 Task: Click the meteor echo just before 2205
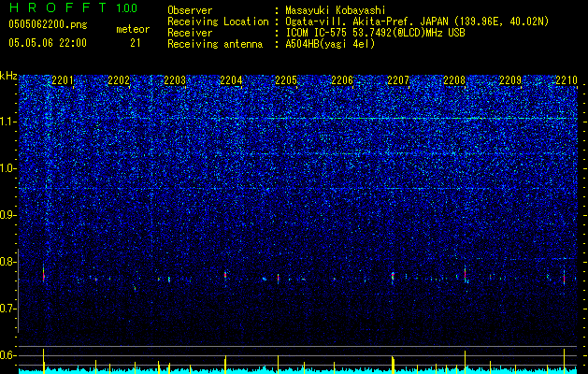tap(278, 279)
